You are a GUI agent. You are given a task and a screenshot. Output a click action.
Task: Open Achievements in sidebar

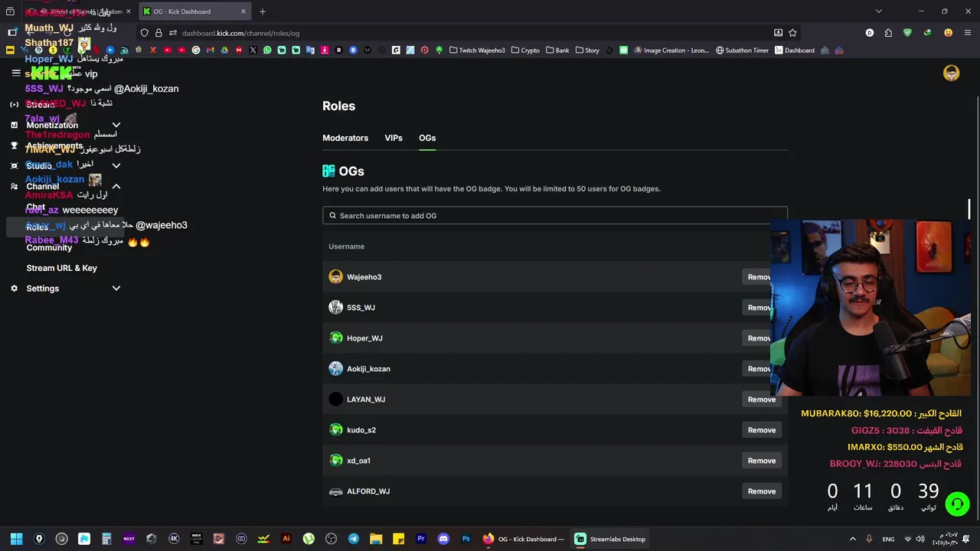(54, 145)
